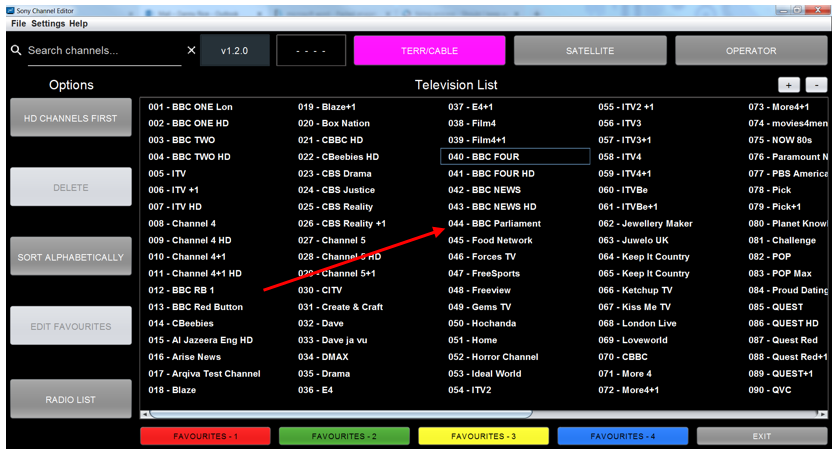Image resolution: width=838 pixels, height=457 pixels.
Task: Open the RADIO LIST
Action: click(x=71, y=399)
